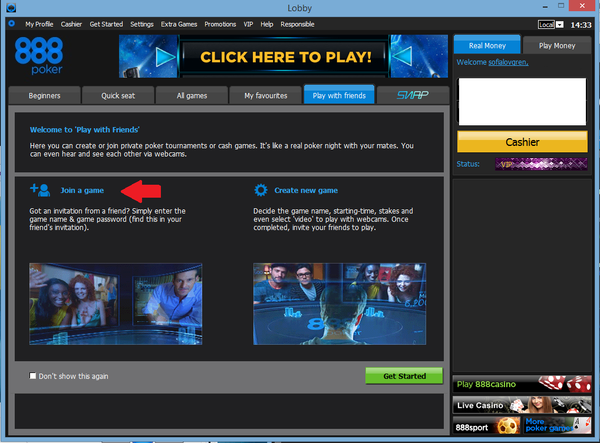This screenshot has width=600, height=443.
Task: Open 888sport banner
Action: tap(487, 426)
